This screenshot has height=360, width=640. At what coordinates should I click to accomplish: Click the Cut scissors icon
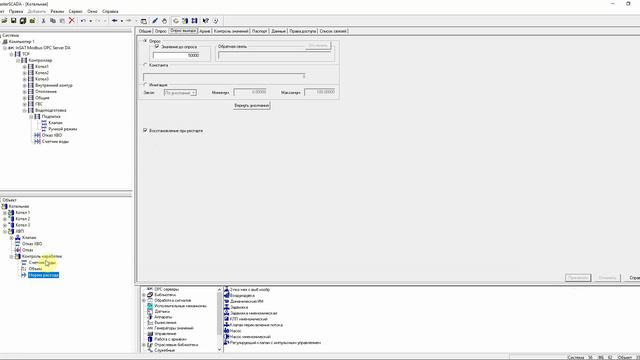(43, 20)
